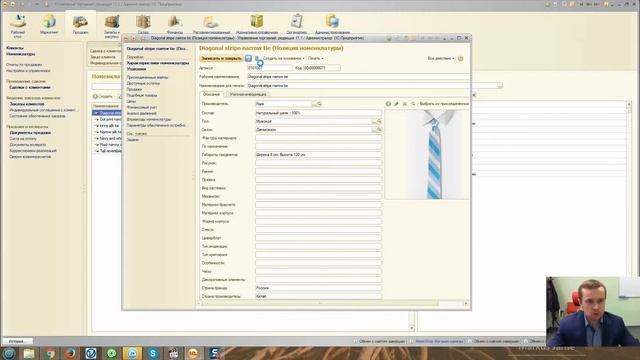Click the Рабочее наименование field
Image resolution: width=640 pixels, height=360 pixels.
[358, 77]
